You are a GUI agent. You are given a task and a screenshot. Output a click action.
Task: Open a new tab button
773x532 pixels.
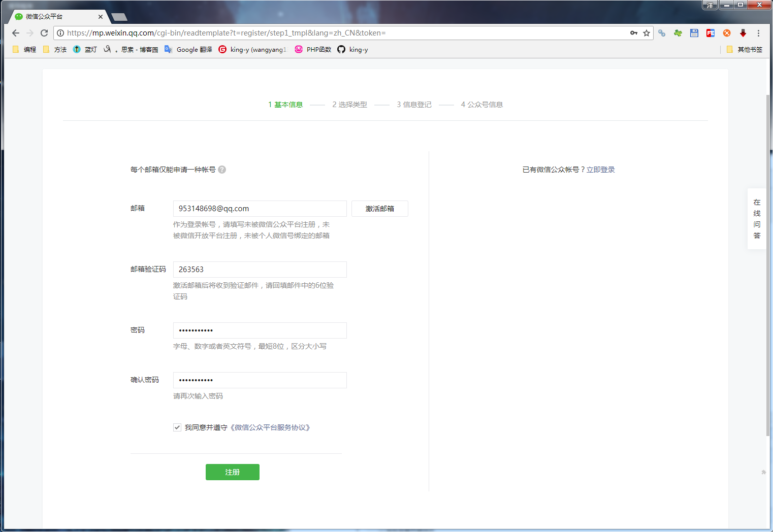coord(119,17)
